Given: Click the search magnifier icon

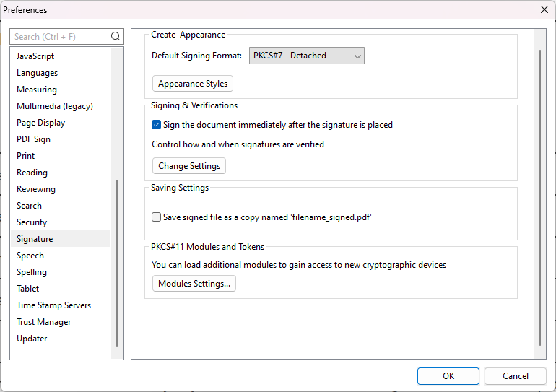Looking at the screenshot, I should pyautogui.click(x=116, y=36).
